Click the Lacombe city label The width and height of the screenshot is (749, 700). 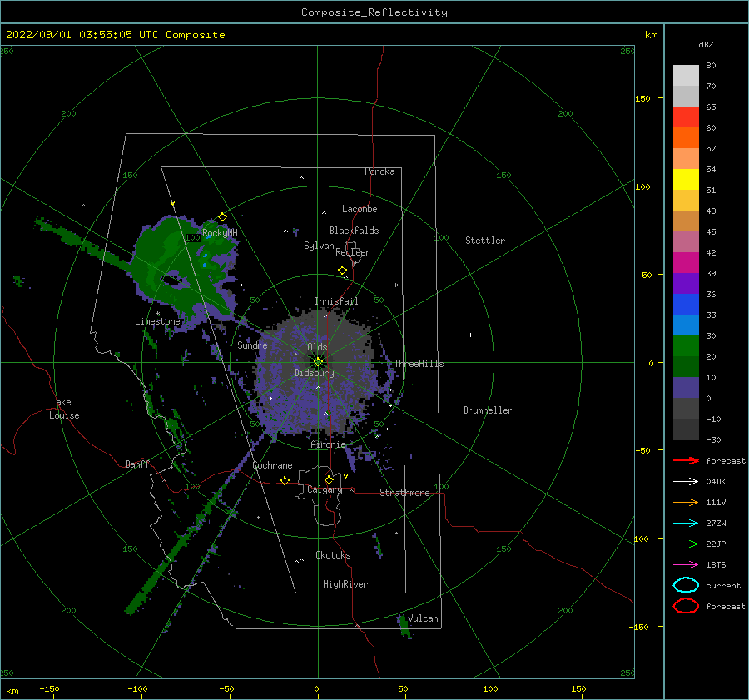coord(360,209)
